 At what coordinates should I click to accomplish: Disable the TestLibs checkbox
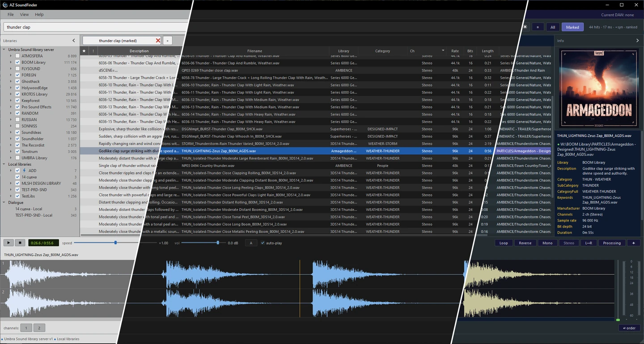17,196
